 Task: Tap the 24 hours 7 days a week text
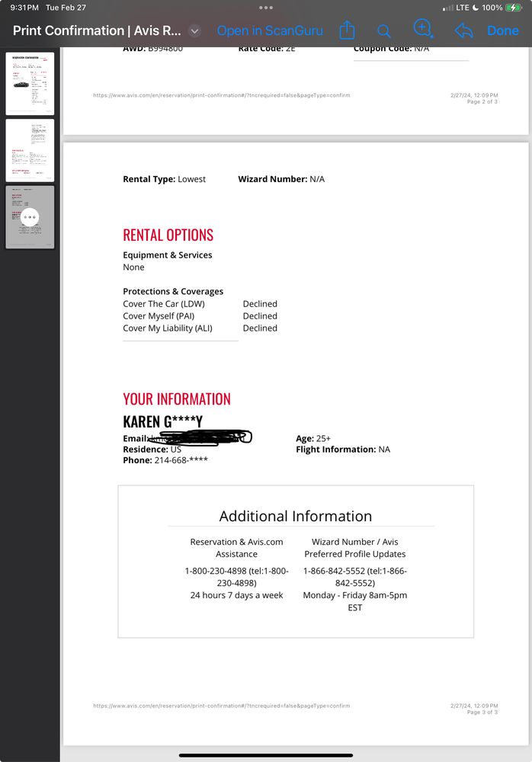tap(236, 595)
